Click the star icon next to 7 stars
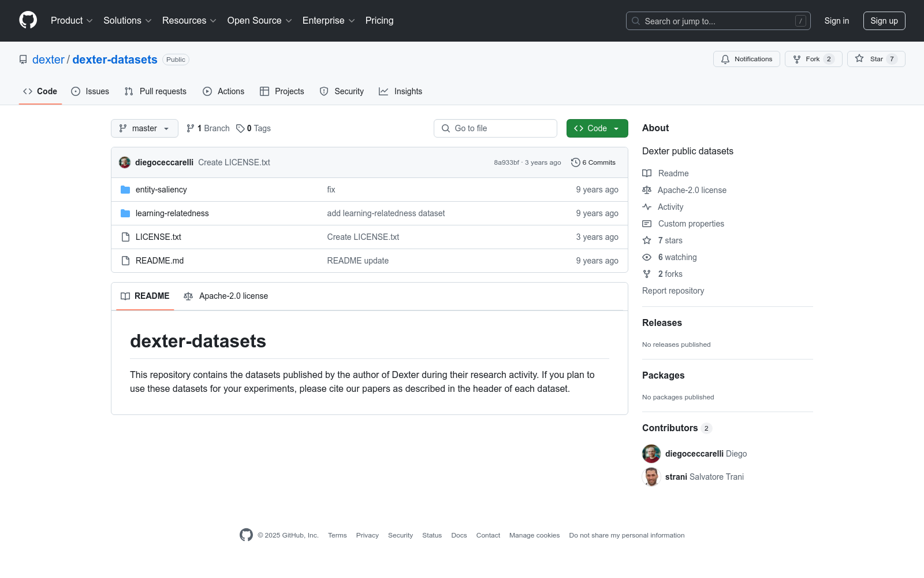 coord(647,240)
